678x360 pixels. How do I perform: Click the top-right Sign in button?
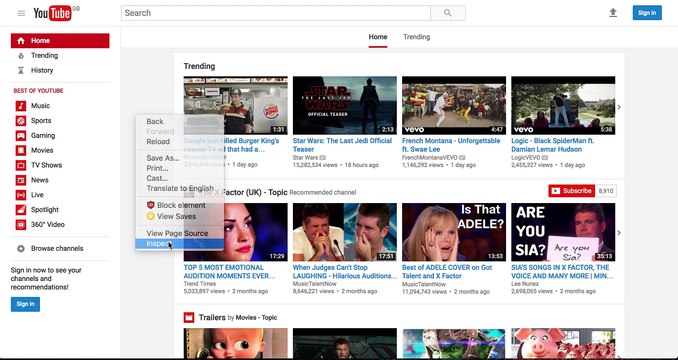click(x=647, y=13)
